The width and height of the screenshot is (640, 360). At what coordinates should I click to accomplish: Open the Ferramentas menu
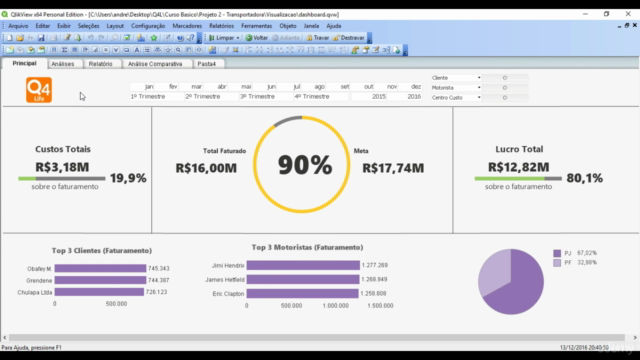pos(256,26)
